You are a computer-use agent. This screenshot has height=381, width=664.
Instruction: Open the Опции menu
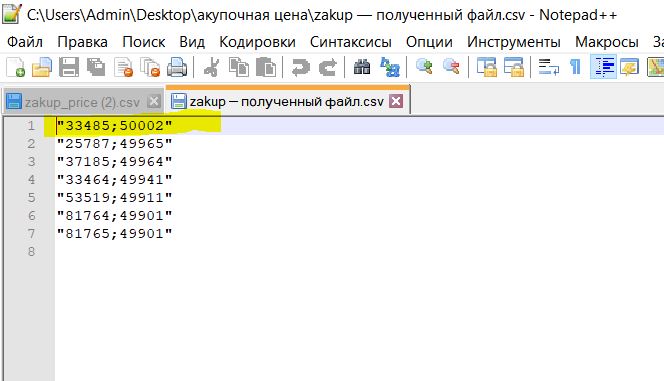pyautogui.click(x=429, y=42)
